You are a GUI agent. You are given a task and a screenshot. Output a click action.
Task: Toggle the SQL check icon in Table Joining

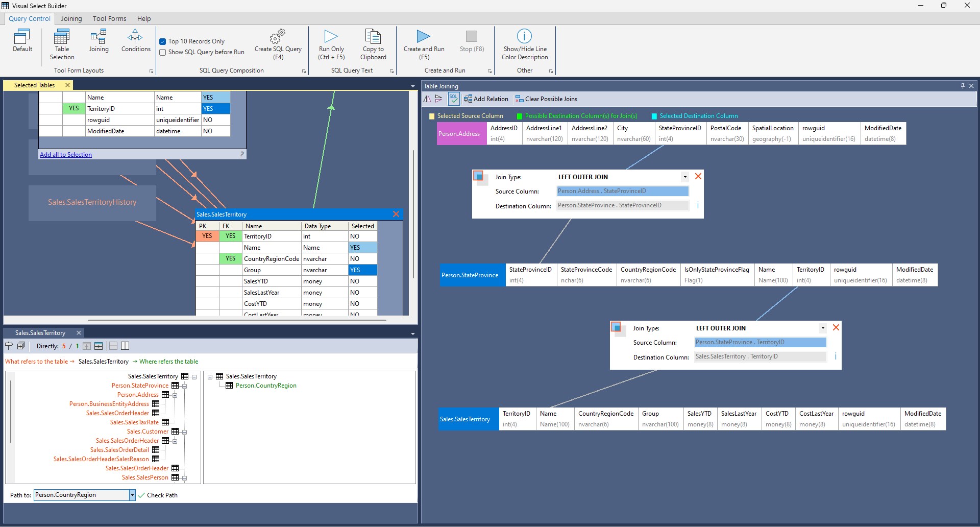pyautogui.click(x=453, y=99)
